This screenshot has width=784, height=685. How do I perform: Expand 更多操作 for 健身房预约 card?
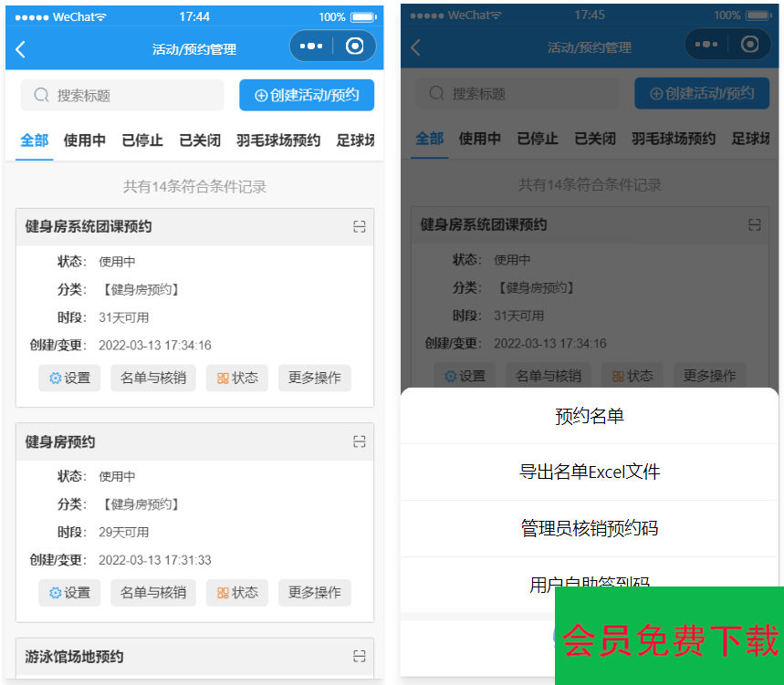(314, 592)
